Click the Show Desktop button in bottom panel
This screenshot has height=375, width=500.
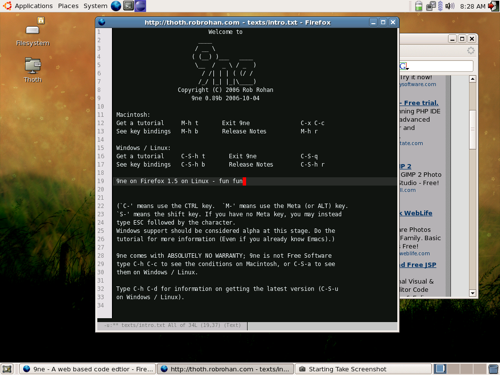pos(7,369)
